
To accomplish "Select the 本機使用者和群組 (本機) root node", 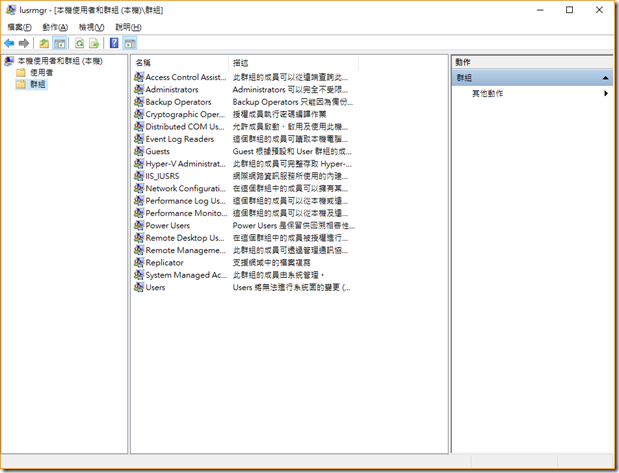I will point(59,61).
